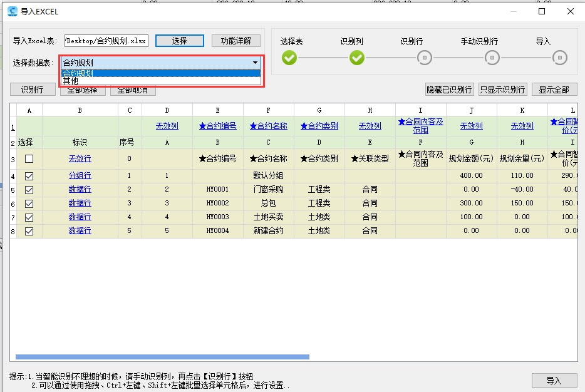Click the 选择 button to browse Excel file
Image resolution: width=585 pixels, height=392 pixels.
[180, 41]
